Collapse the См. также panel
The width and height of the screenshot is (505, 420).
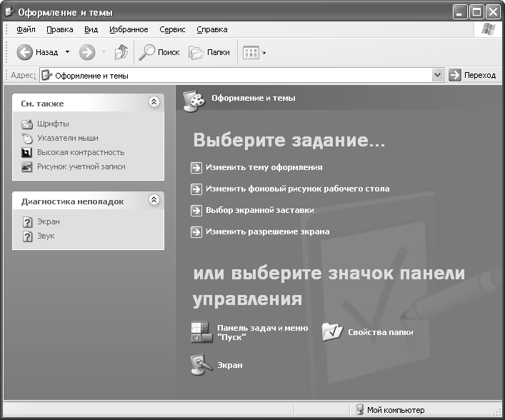pyautogui.click(x=154, y=102)
